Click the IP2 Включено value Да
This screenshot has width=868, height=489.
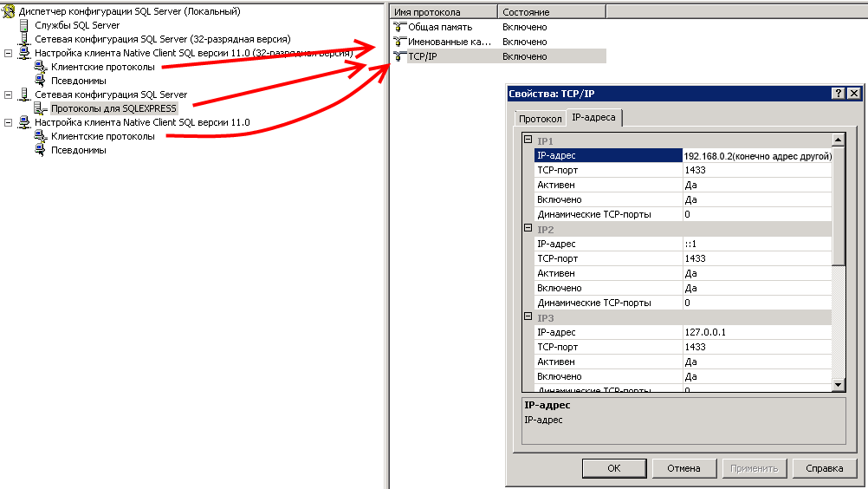click(757, 288)
